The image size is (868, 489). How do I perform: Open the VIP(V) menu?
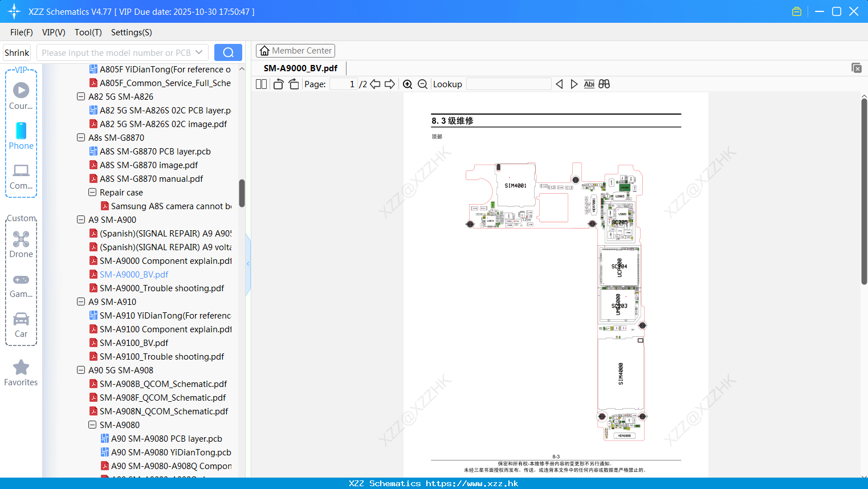point(54,32)
